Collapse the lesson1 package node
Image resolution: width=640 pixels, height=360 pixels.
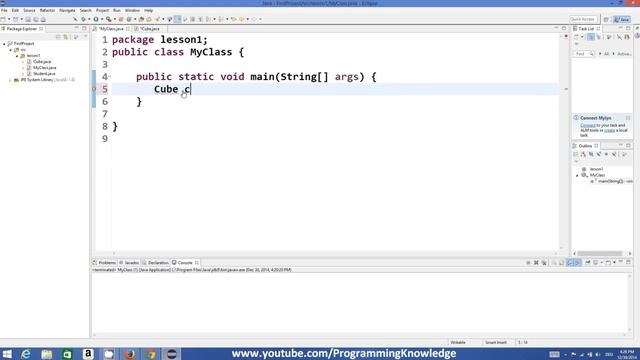pos(17,56)
